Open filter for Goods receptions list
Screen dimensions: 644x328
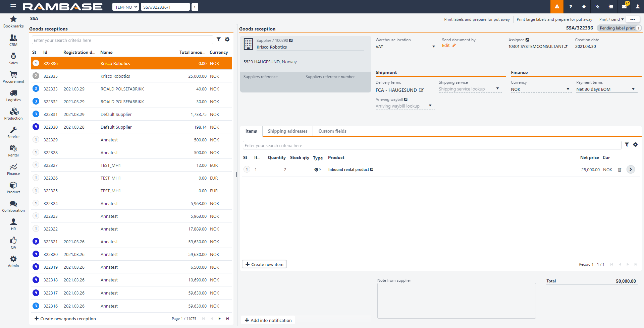(x=219, y=40)
